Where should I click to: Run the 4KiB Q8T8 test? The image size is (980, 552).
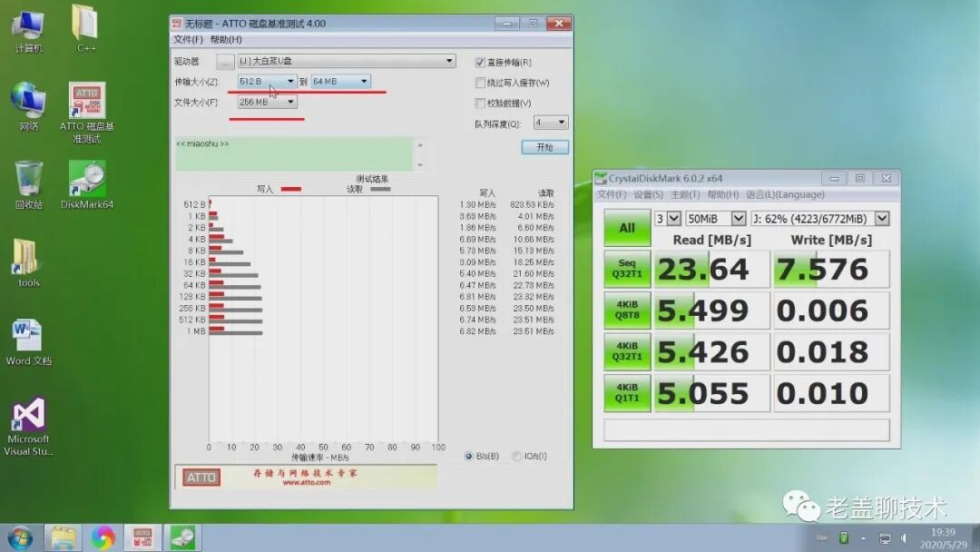[x=627, y=310]
